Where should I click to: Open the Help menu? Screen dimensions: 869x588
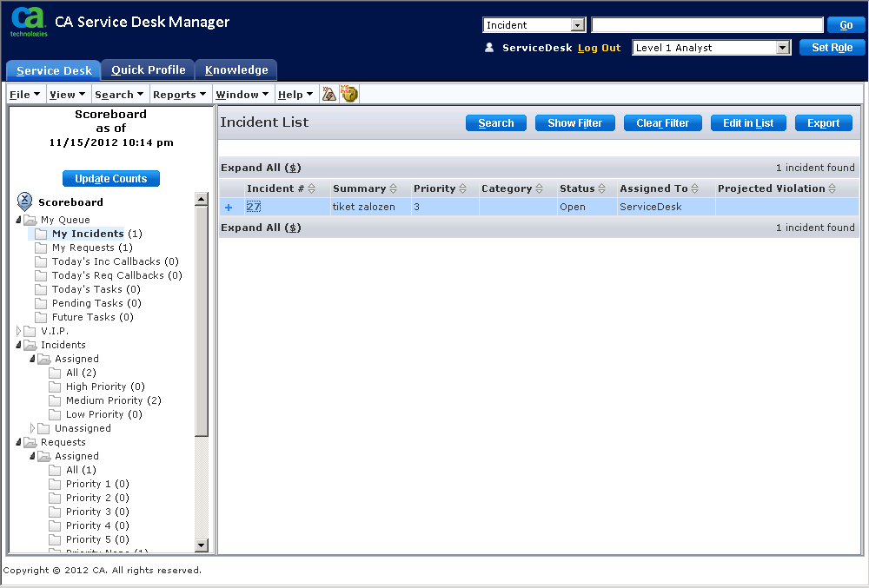(295, 95)
